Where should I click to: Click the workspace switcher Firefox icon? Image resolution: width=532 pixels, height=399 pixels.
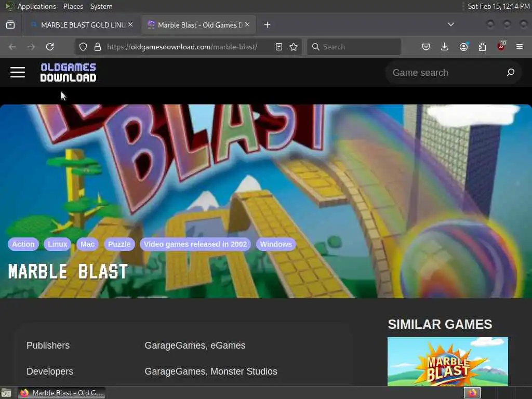click(x=472, y=393)
